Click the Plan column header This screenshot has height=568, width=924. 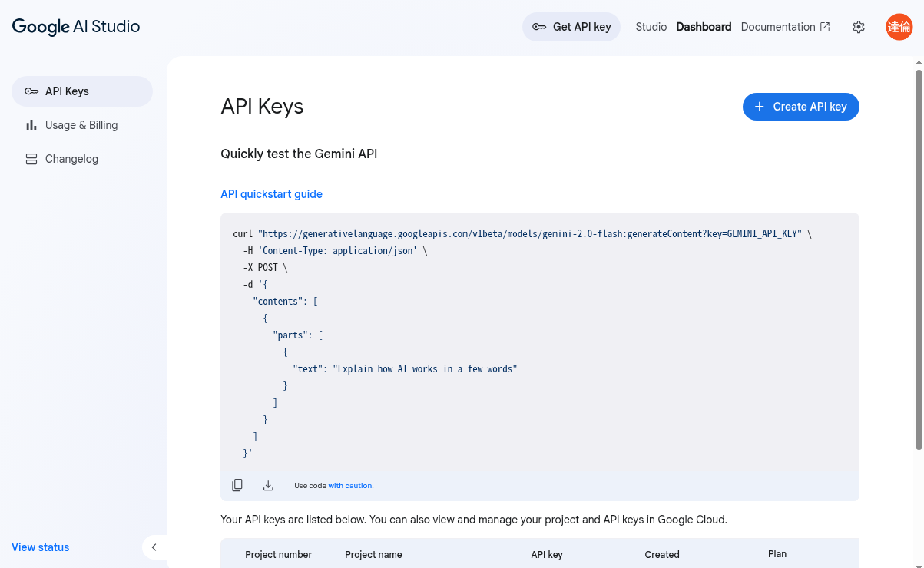[777, 553]
